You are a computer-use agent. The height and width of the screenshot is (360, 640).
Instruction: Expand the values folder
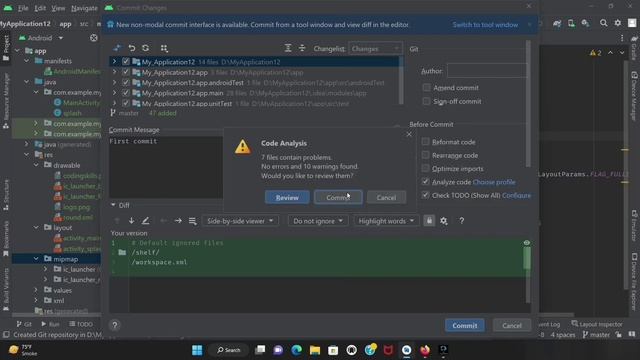point(36,290)
